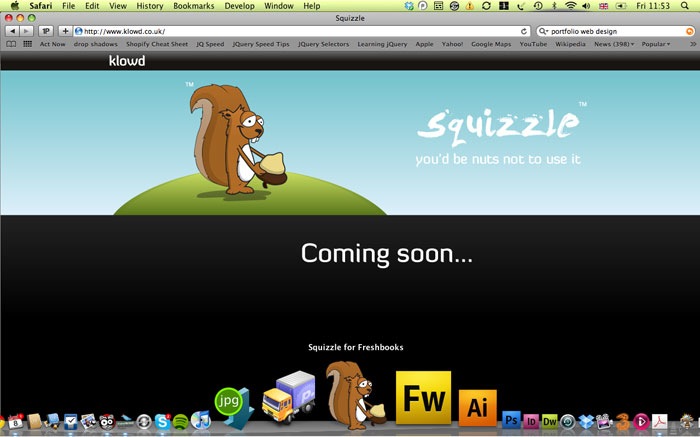Click the battery status icon
This screenshot has height=437, width=700.
pos(621,6)
